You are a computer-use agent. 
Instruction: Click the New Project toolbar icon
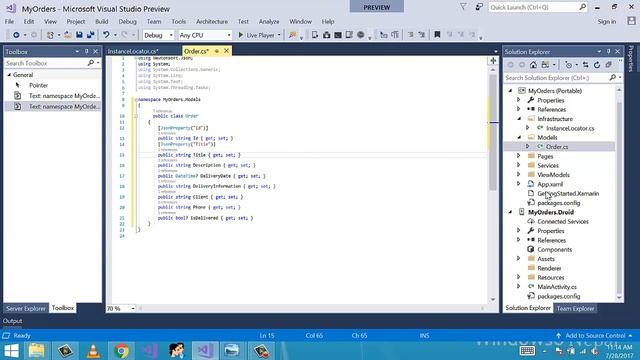[x=50, y=35]
